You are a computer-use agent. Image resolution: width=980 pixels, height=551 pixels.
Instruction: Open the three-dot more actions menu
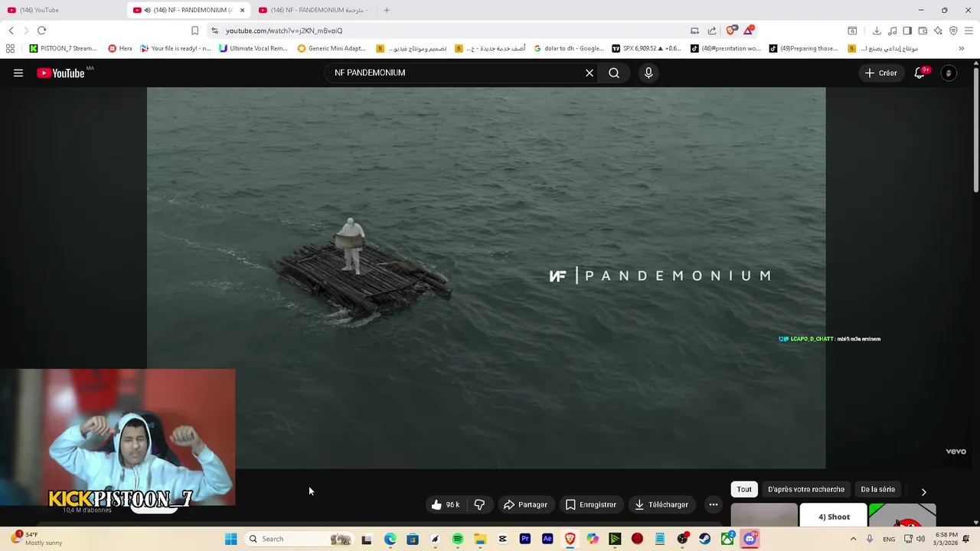tap(714, 504)
